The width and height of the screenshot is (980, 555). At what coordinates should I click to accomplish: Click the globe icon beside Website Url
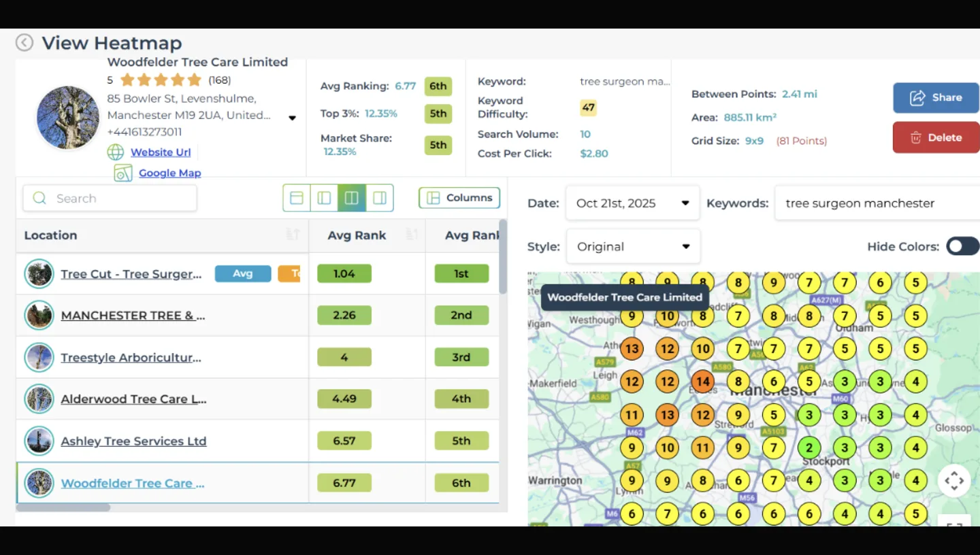[x=116, y=152]
